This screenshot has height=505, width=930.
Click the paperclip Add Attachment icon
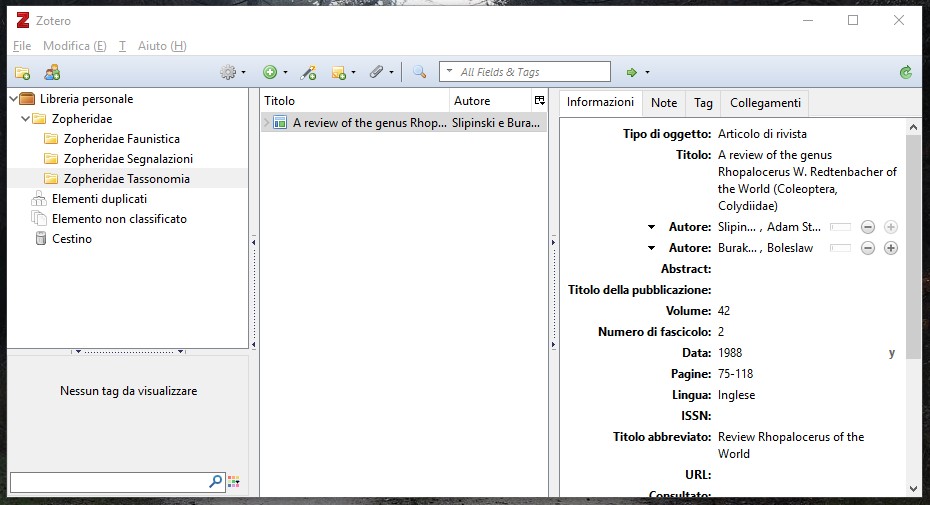(379, 72)
